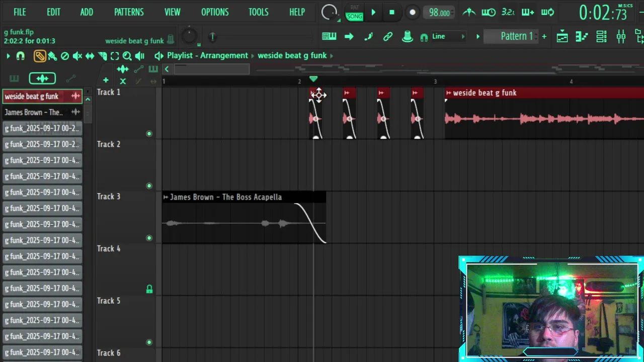Open the VIEW menu
Image resolution: width=644 pixels, height=362 pixels.
[172, 12]
